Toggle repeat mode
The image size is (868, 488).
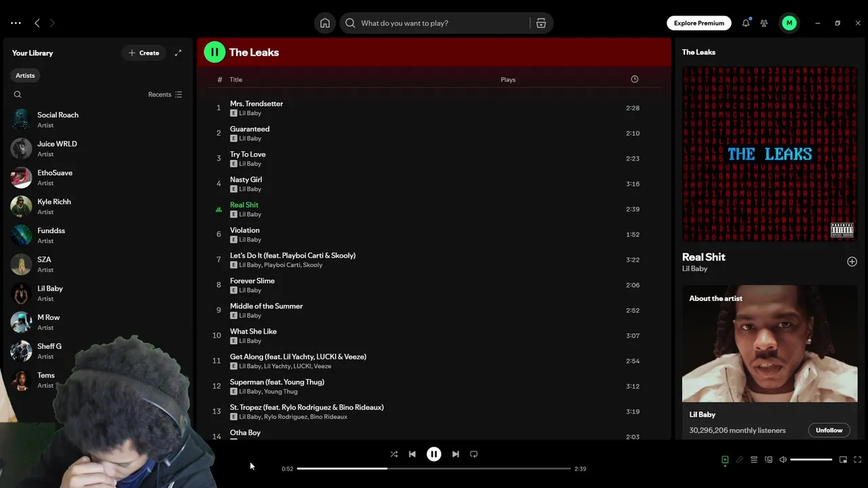coord(474,454)
